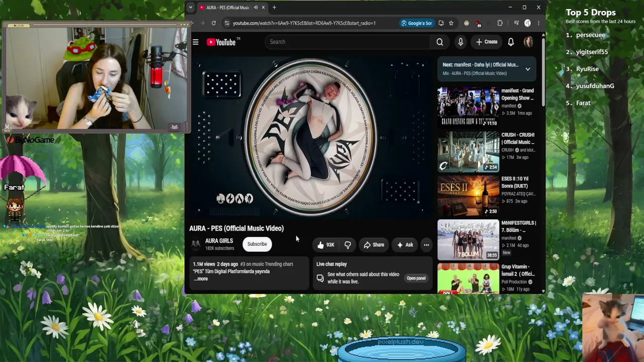Screen dimensions: 644x362
Task: Click the CRUSH - CRUSH! video title
Action: [518, 139]
